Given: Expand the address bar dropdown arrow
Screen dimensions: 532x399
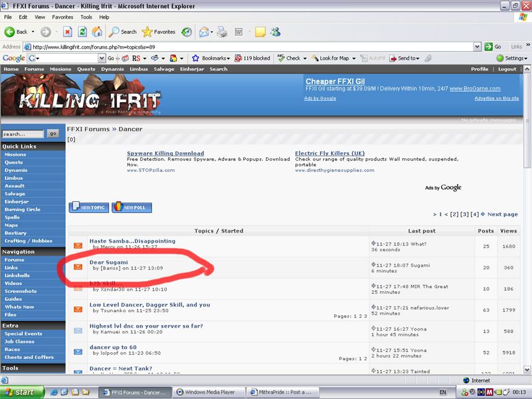Looking at the screenshot, I should [477, 47].
